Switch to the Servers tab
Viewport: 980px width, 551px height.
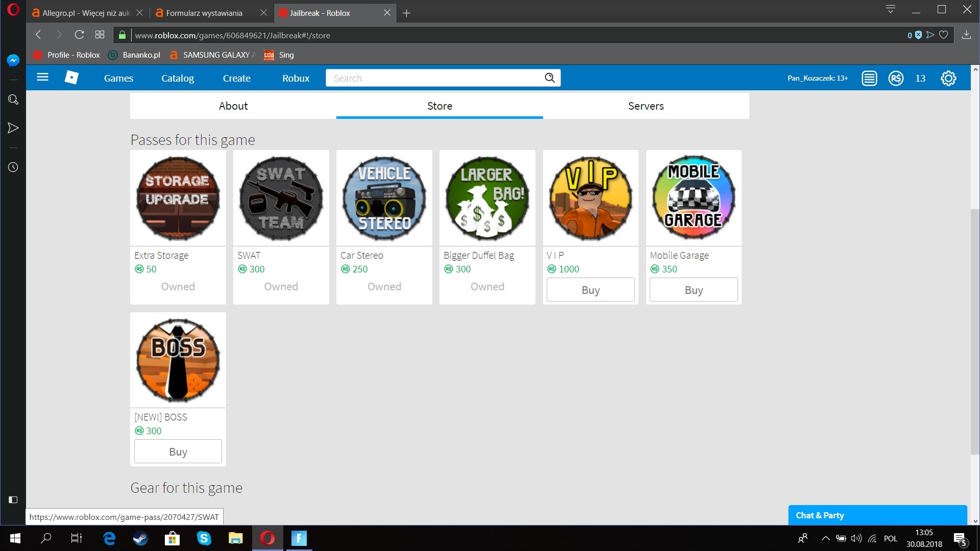tap(646, 106)
